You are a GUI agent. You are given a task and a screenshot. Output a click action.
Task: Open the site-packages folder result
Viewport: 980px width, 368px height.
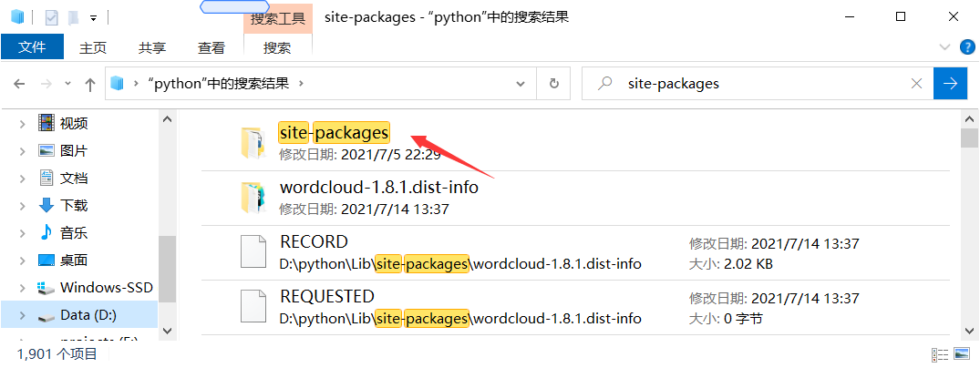[x=334, y=133]
